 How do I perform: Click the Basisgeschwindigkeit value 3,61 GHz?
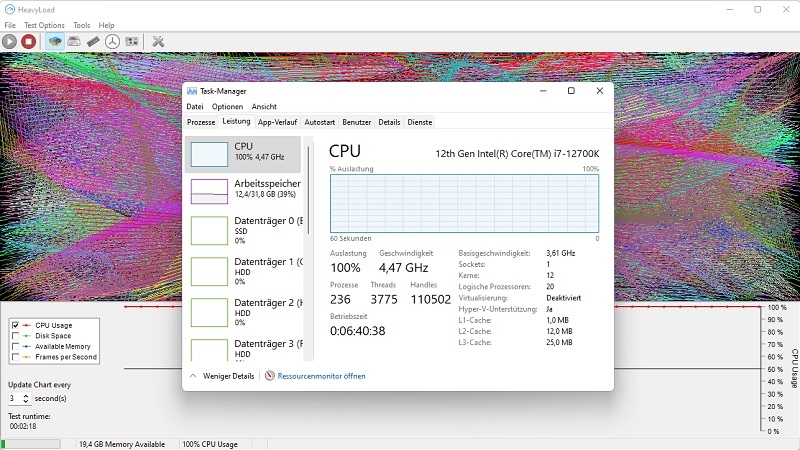point(560,253)
